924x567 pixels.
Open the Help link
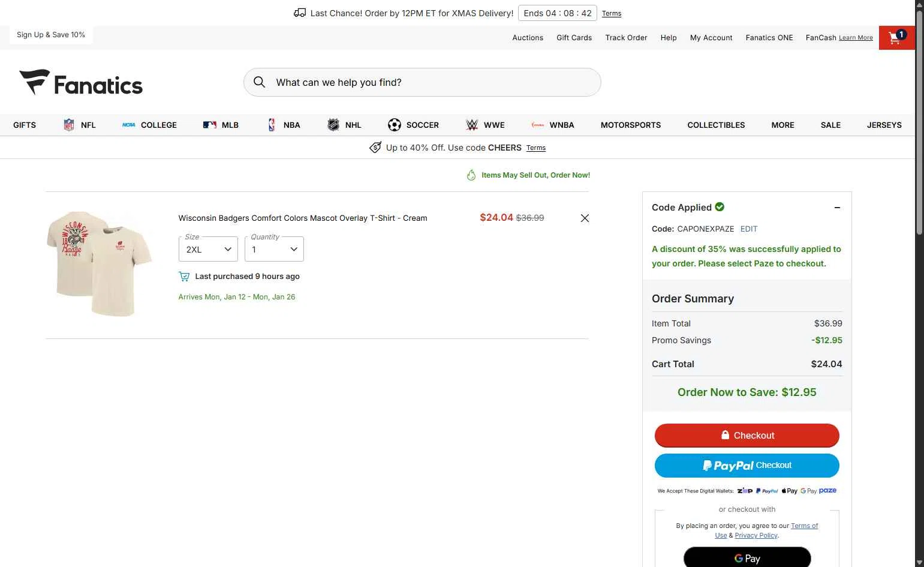click(669, 38)
